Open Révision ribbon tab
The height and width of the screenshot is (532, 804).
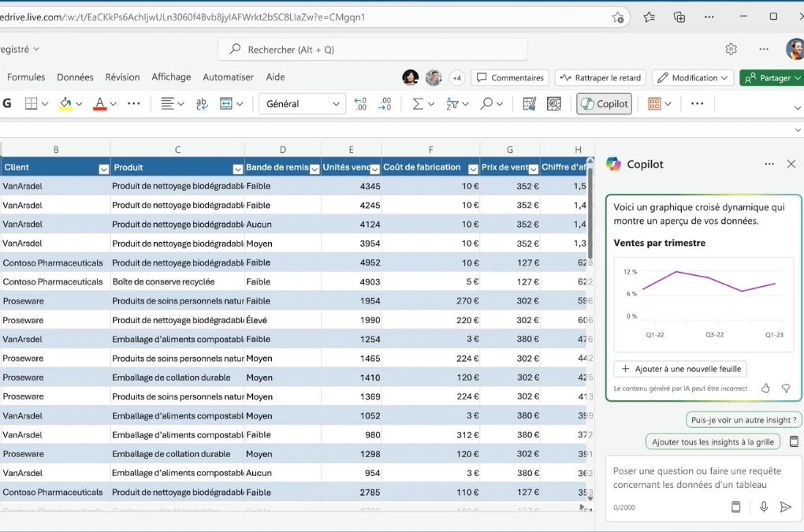tap(122, 77)
